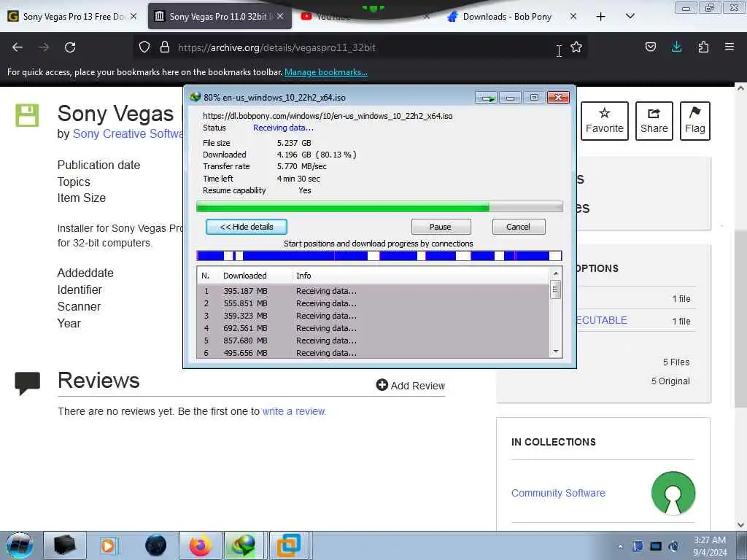Select connection row 6 with 495.656 MB
The width and height of the screenshot is (747, 560).
click(373, 352)
